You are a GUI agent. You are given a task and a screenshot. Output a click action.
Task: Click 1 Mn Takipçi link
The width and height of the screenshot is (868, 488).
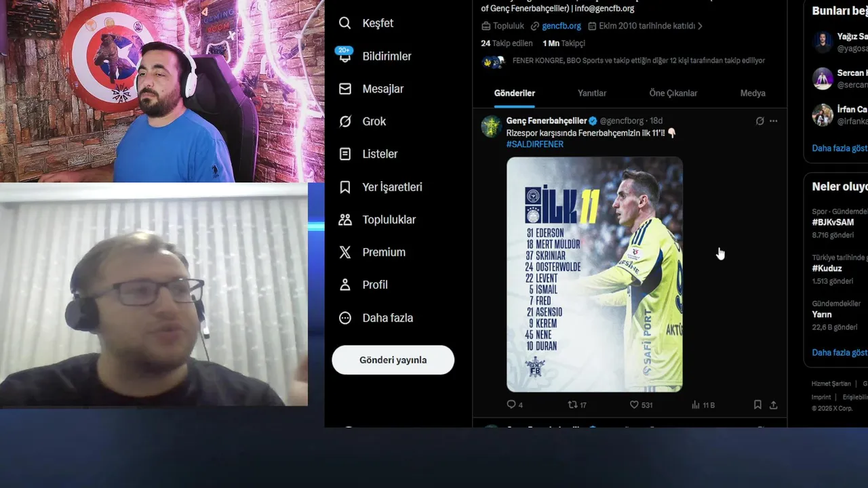[x=564, y=43]
